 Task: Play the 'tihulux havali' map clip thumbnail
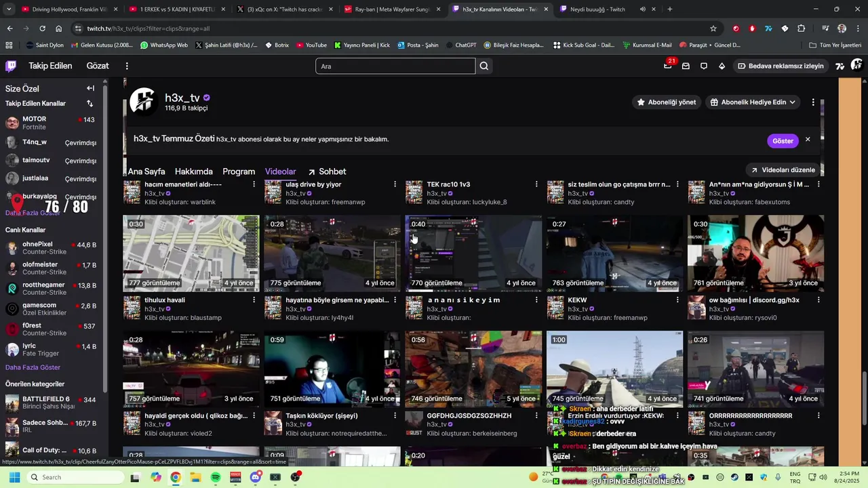click(191, 253)
